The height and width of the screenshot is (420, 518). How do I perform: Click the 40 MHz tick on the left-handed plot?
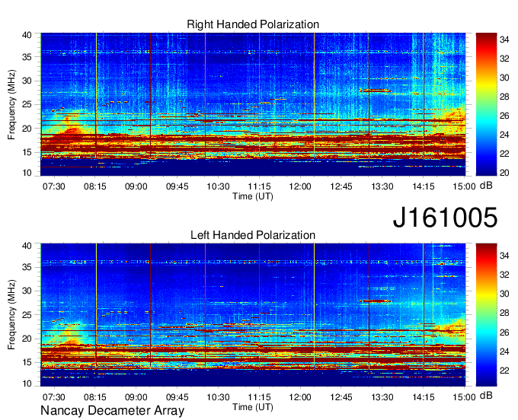pos(27,245)
